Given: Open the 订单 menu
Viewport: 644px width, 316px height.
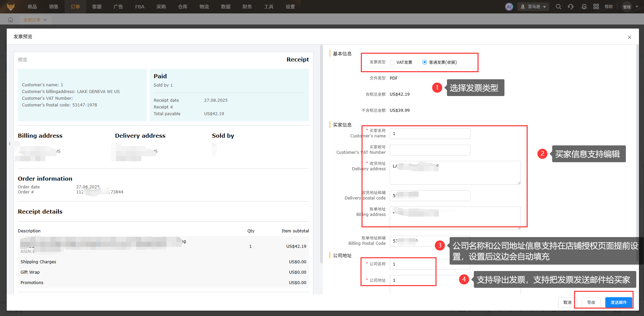Looking at the screenshot, I should pyautogui.click(x=75, y=7).
